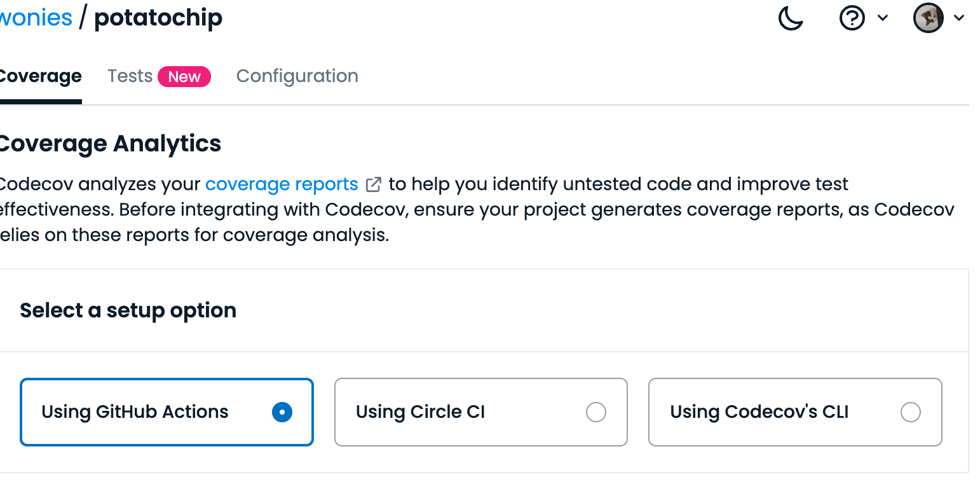
Task: Follow the coverage reports hyperlink
Action: click(282, 184)
